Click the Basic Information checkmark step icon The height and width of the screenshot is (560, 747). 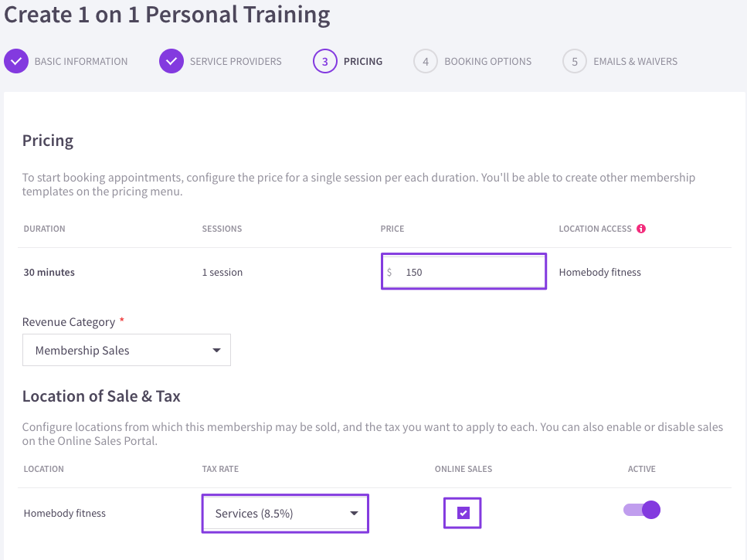click(16, 62)
